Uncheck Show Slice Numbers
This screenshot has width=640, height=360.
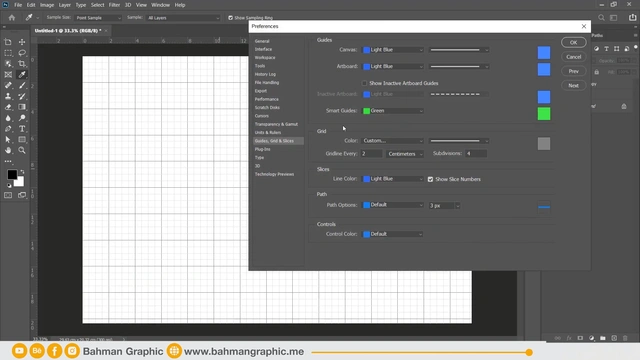(430, 179)
